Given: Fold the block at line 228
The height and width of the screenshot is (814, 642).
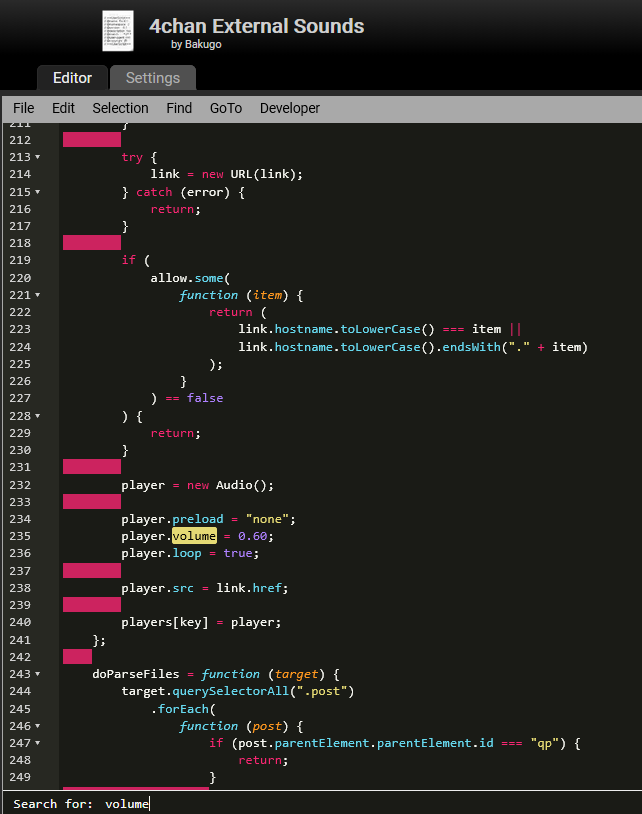Looking at the screenshot, I should click(x=37, y=416).
